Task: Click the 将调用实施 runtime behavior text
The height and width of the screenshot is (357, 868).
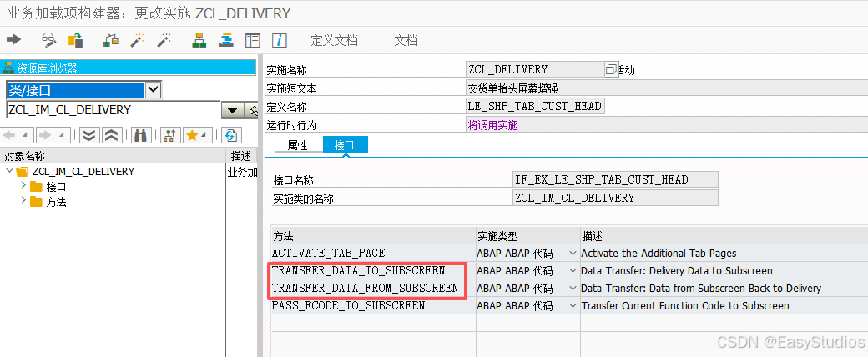Action: (x=493, y=125)
